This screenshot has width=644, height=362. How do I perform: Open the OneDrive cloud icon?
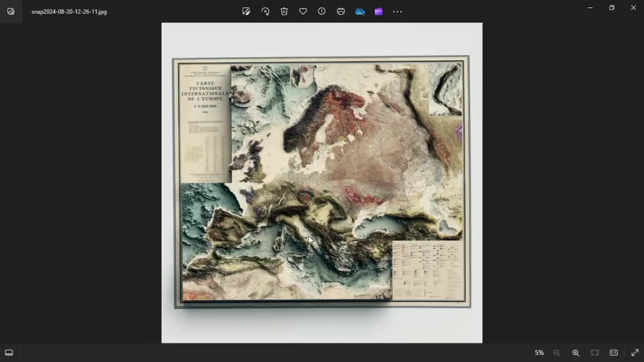tap(360, 11)
